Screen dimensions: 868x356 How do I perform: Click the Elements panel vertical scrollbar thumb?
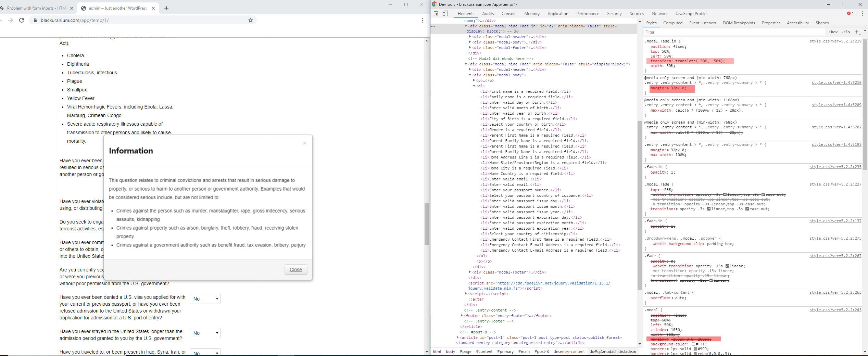639,205
